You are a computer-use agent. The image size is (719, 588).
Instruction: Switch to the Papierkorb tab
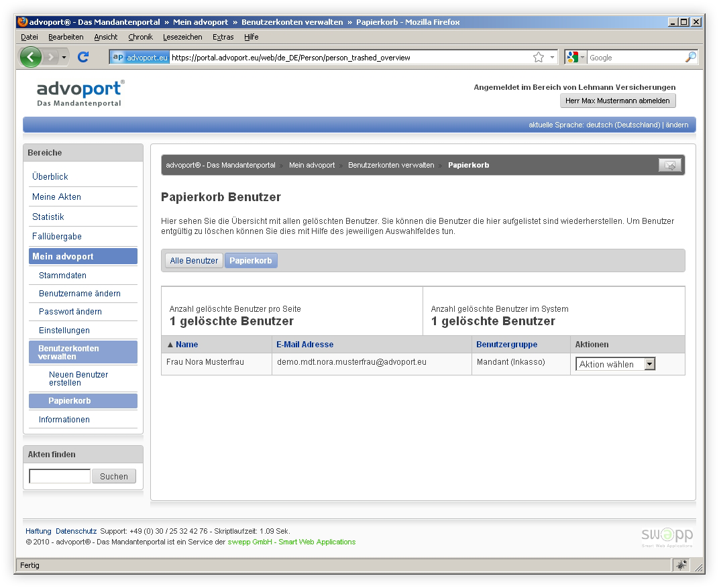point(251,260)
